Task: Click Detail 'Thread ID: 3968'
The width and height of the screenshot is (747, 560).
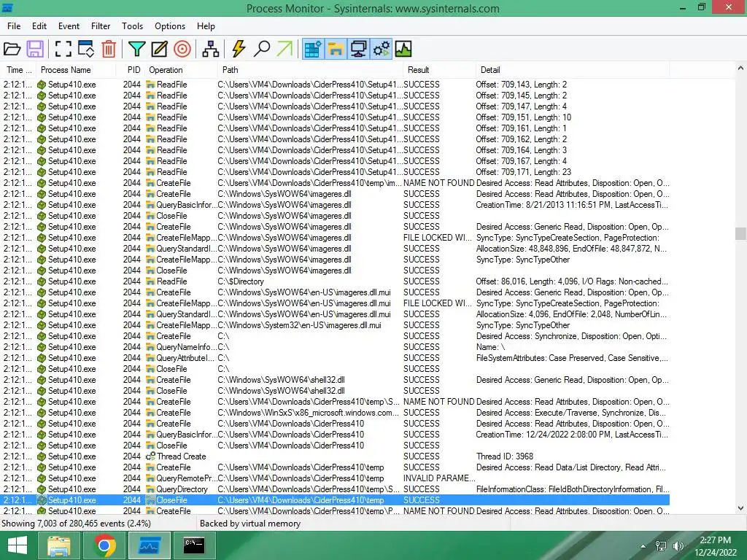Action: click(505, 456)
